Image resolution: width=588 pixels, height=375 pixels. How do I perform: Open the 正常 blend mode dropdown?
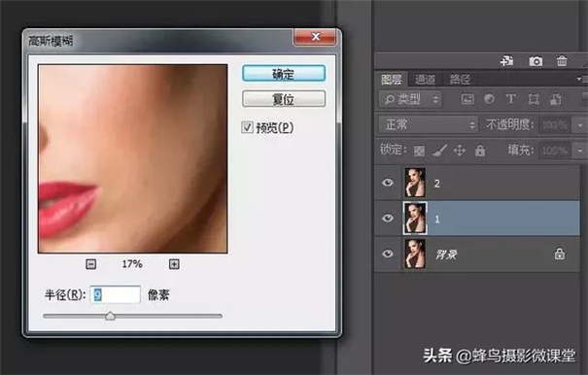tap(429, 124)
